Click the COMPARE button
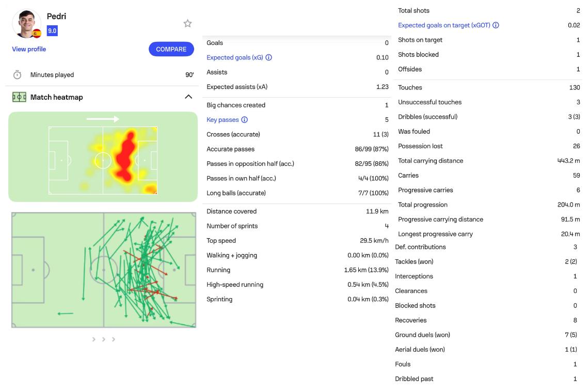The image size is (588, 390). (x=171, y=49)
